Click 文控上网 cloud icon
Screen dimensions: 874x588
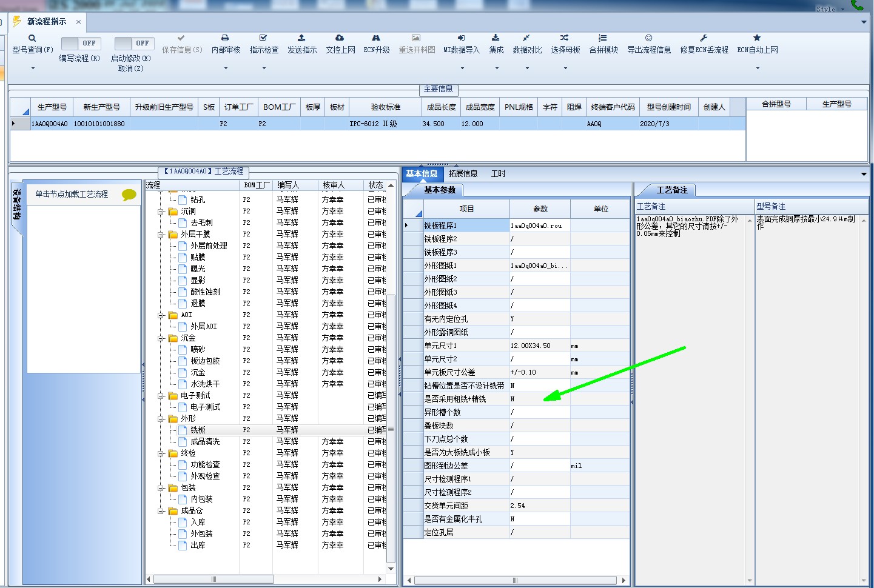[x=340, y=38]
